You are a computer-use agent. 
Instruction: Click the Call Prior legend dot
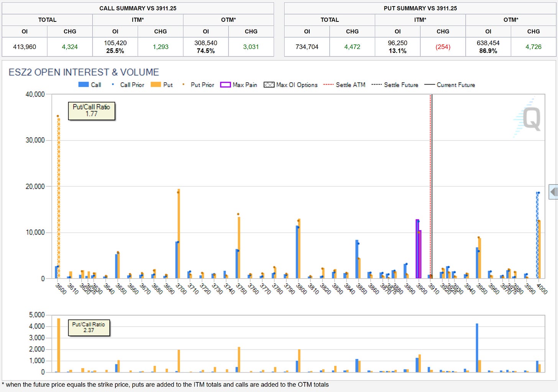click(x=113, y=85)
